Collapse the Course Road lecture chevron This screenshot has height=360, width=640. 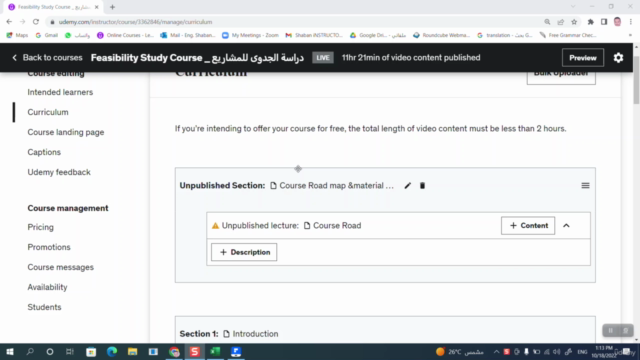[x=567, y=226]
